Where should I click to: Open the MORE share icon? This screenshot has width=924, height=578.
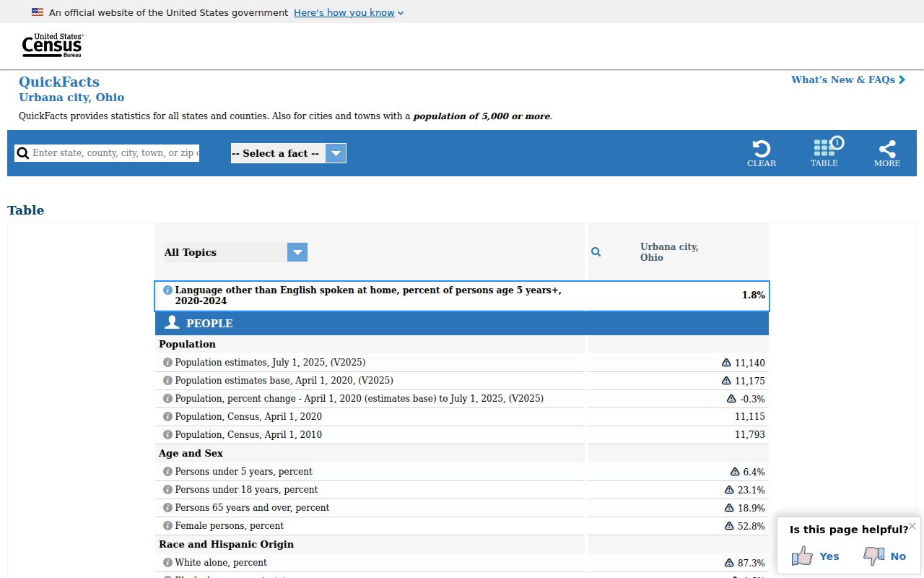point(887,153)
